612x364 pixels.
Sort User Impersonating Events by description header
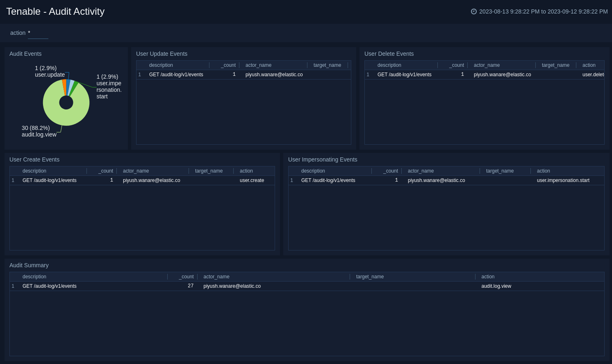(x=313, y=171)
